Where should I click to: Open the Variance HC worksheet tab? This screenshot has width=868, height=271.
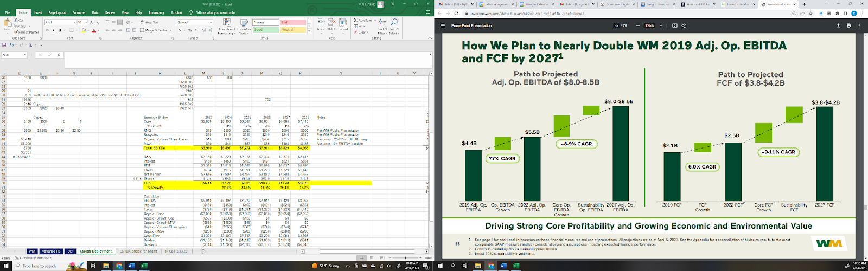click(50, 251)
